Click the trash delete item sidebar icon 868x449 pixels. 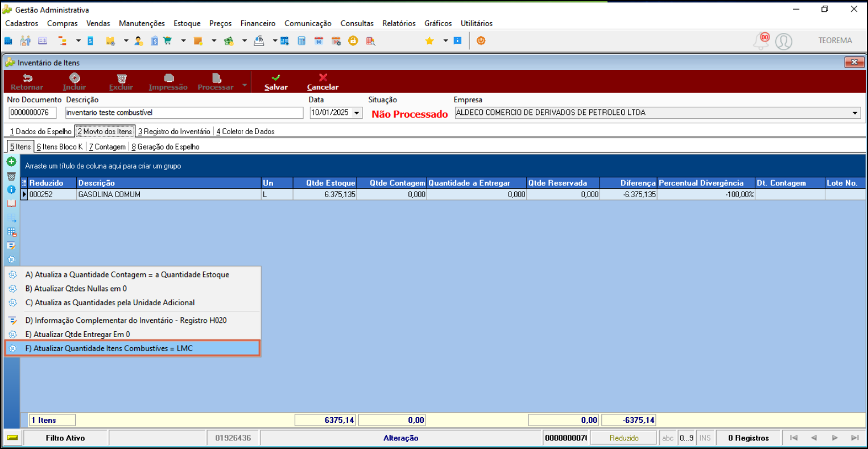[11, 176]
